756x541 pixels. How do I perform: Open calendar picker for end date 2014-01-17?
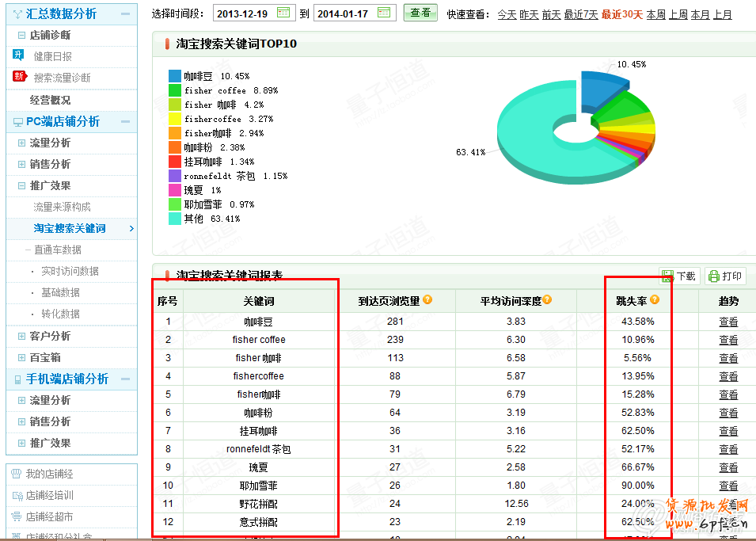pos(384,13)
